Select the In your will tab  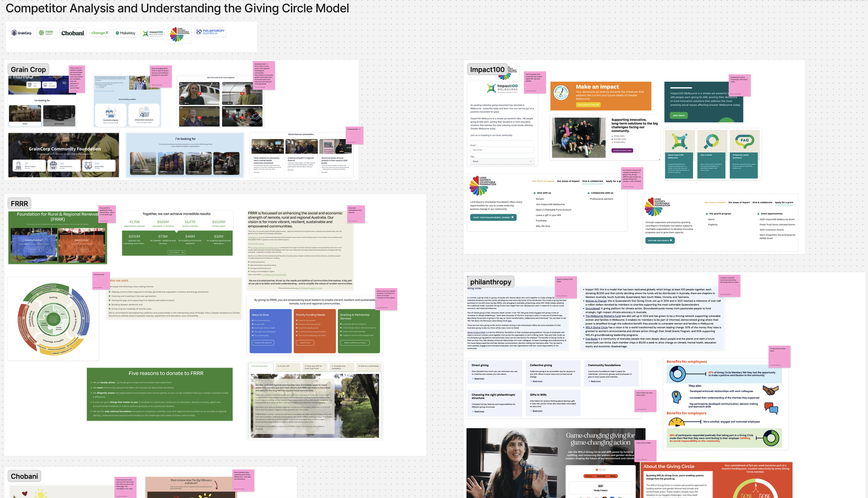[288, 366]
